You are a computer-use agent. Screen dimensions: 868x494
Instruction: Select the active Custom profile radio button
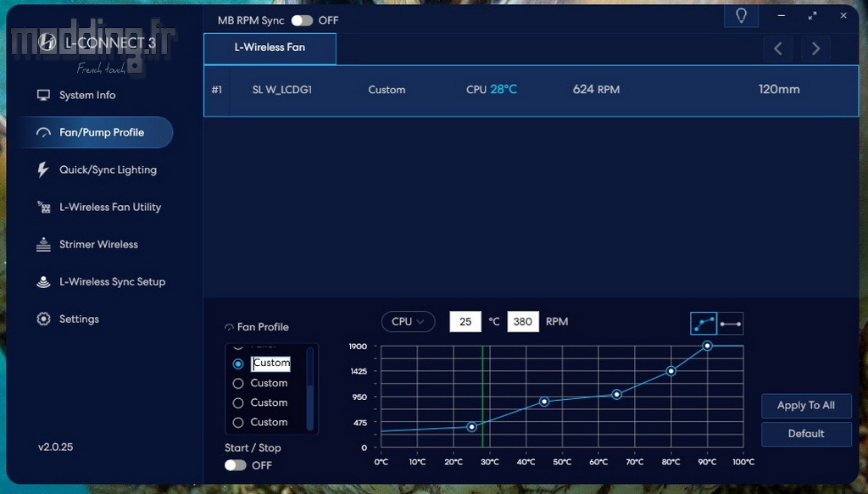(238, 364)
